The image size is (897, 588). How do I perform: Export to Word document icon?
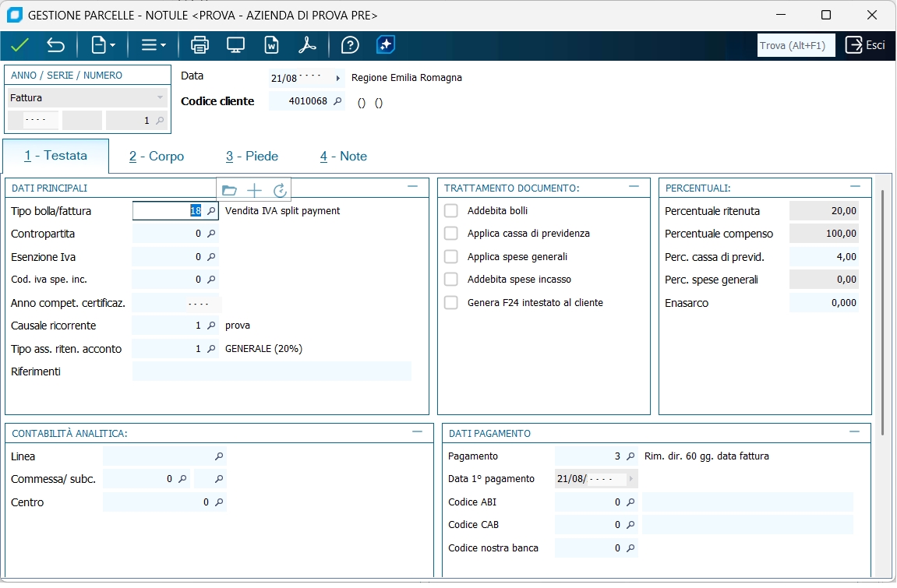pos(272,45)
